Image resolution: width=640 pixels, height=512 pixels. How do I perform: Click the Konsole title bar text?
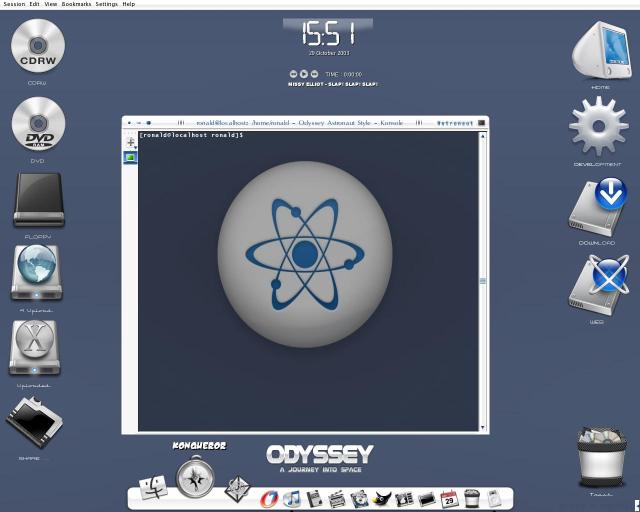coord(300,122)
